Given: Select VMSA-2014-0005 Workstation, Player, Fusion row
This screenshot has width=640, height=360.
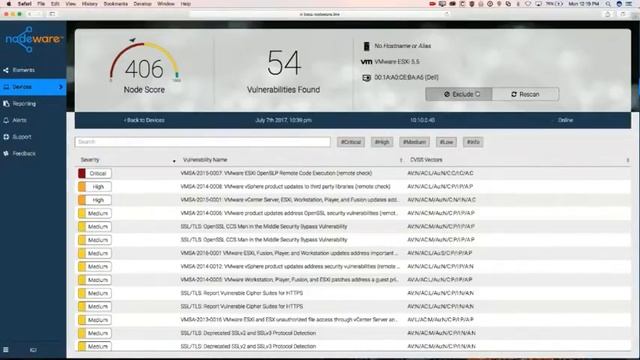Looking at the screenshot, I should (x=353, y=280).
